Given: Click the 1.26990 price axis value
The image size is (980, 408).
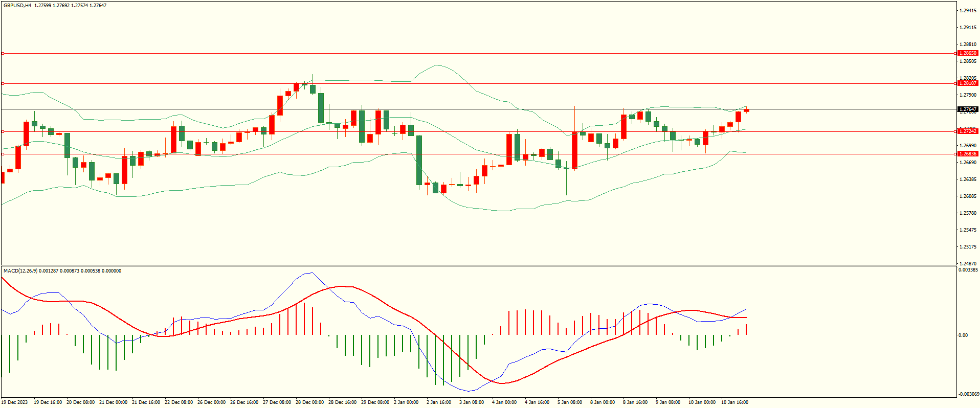Looking at the screenshot, I should 968,146.
